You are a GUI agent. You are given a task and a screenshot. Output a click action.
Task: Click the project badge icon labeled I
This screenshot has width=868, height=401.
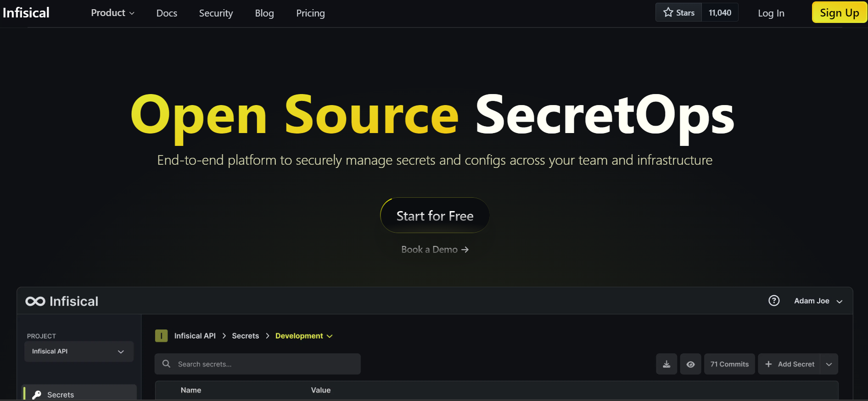(x=161, y=336)
